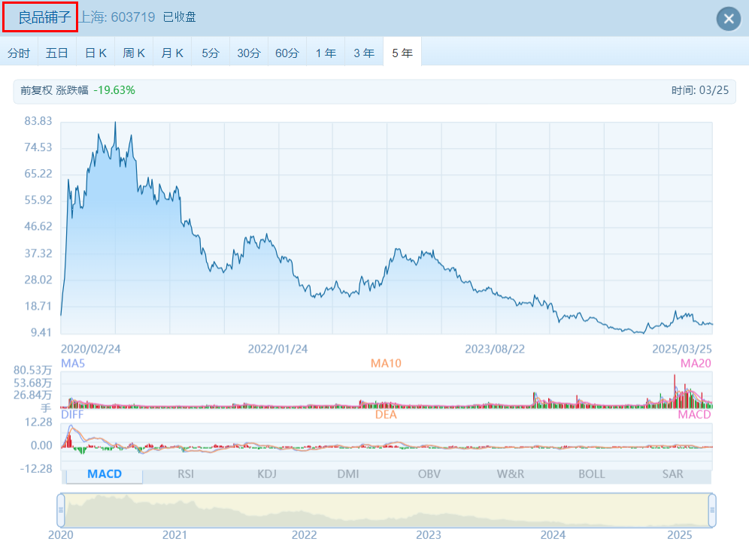
Task: Click the 2025/03/25 date axis label
Action: click(682, 349)
